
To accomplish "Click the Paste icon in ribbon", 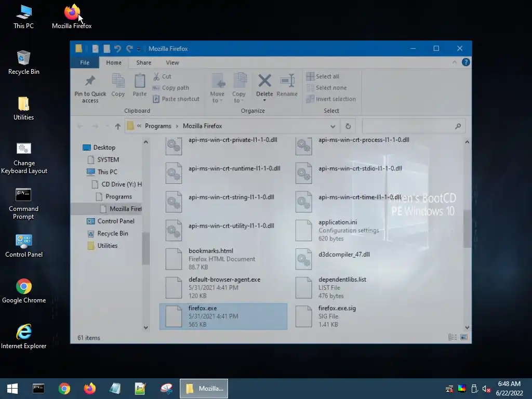I will pyautogui.click(x=139, y=81).
